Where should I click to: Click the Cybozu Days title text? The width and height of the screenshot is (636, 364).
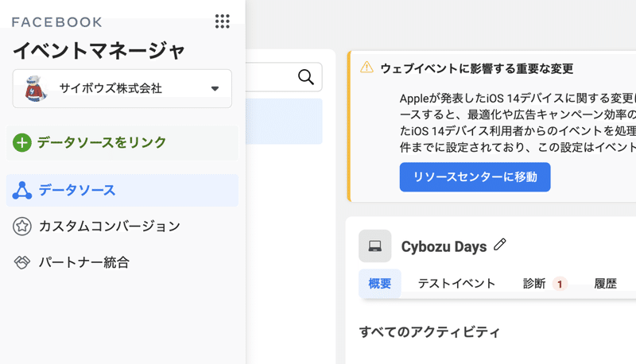[444, 246]
